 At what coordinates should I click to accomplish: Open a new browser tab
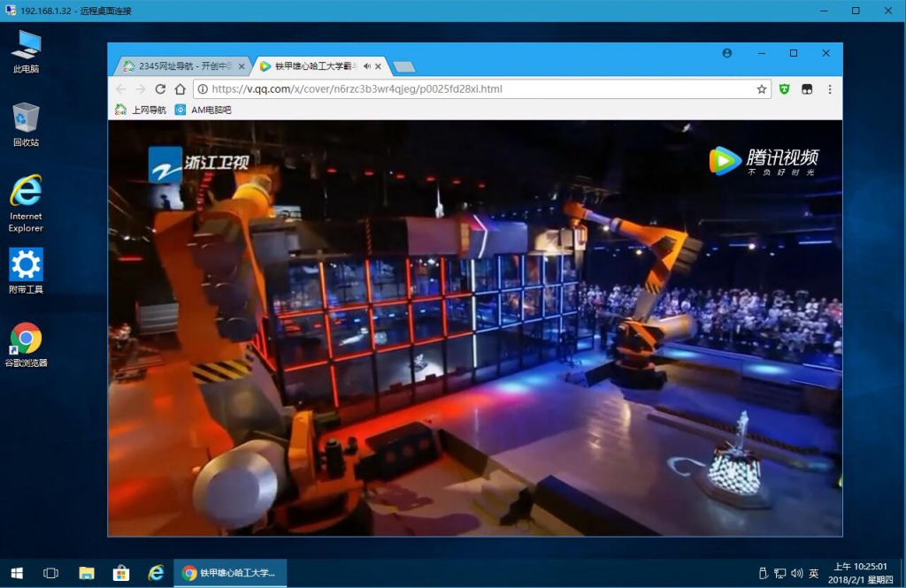point(403,67)
